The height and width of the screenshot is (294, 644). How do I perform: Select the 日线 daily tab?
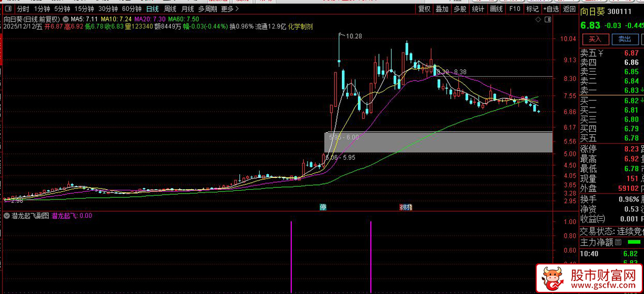(x=152, y=9)
